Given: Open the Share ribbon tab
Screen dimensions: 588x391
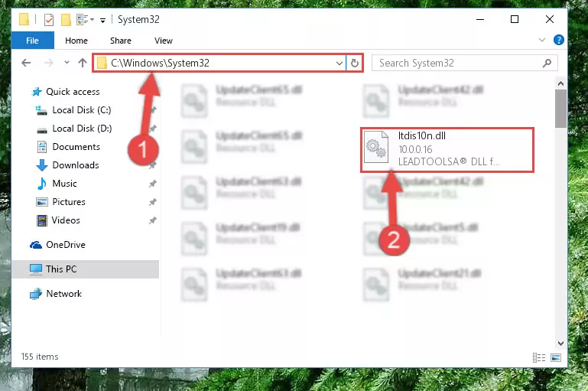Looking at the screenshot, I should (x=120, y=41).
